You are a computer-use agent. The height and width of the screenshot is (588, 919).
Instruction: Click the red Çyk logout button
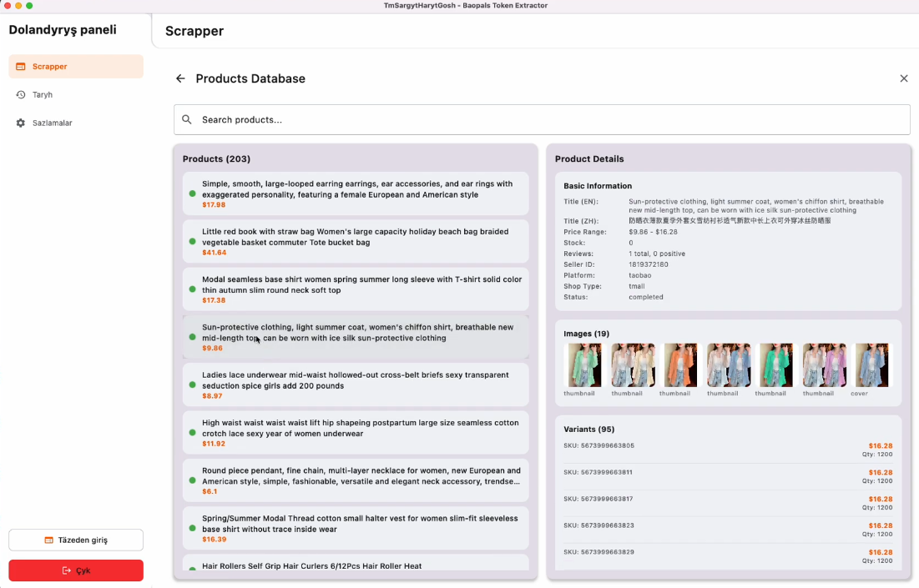click(76, 570)
